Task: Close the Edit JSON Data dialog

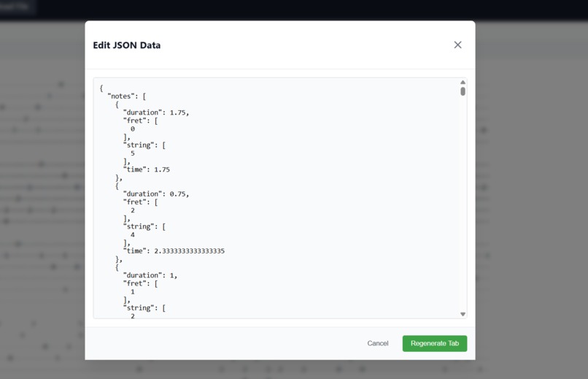Action: pyautogui.click(x=457, y=45)
